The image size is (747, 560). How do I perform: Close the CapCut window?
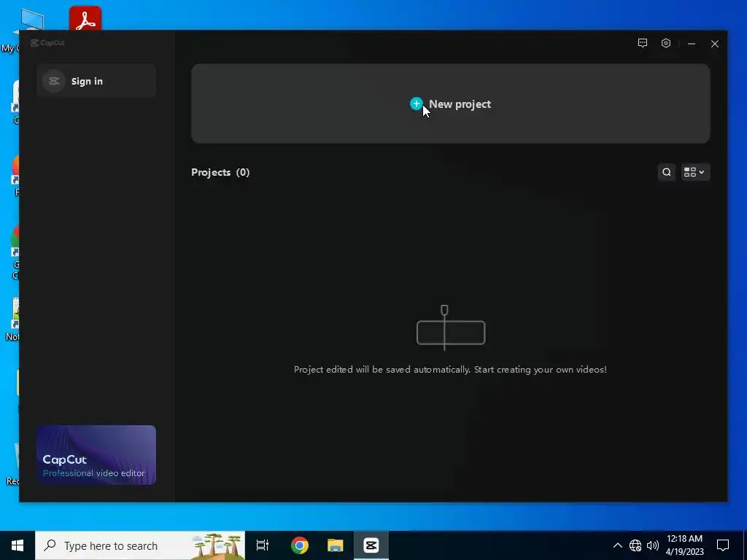[x=715, y=43]
